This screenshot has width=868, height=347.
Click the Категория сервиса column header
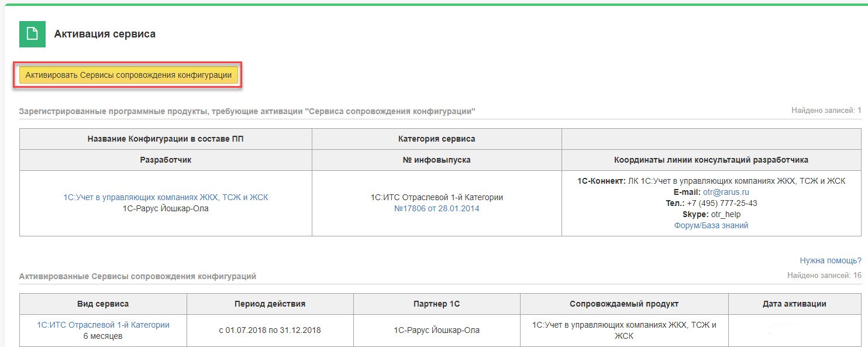coord(437,139)
